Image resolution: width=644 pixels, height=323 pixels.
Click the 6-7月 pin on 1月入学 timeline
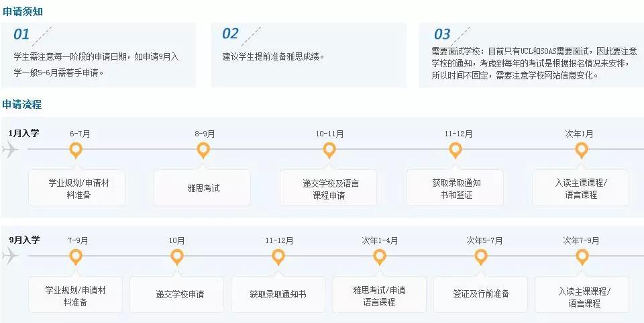pos(76,150)
